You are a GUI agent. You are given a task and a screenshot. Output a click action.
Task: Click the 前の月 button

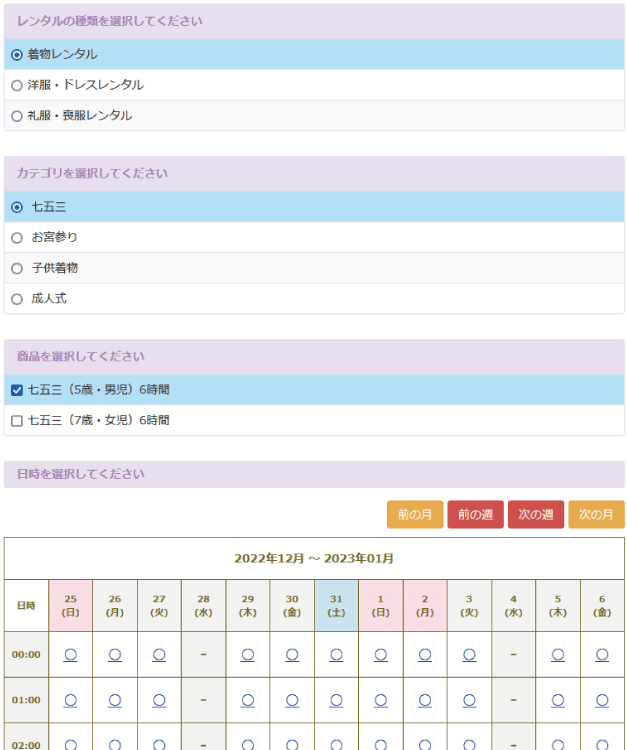click(x=414, y=514)
